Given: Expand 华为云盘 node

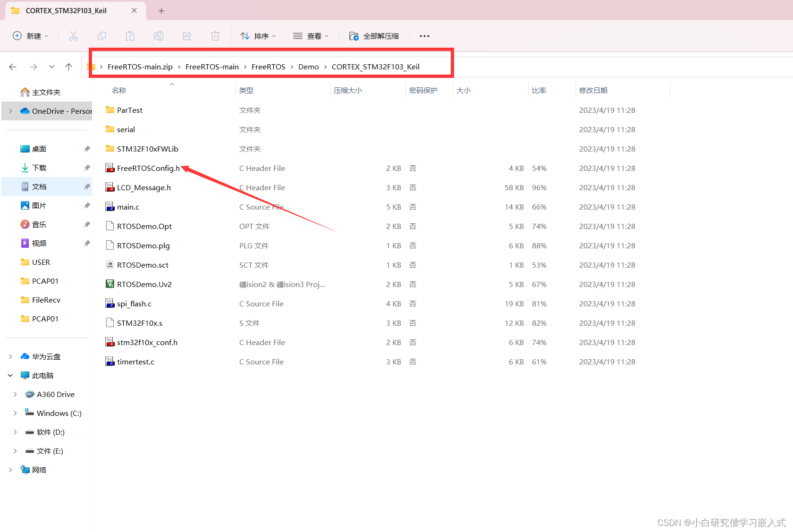Looking at the screenshot, I should (10, 356).
